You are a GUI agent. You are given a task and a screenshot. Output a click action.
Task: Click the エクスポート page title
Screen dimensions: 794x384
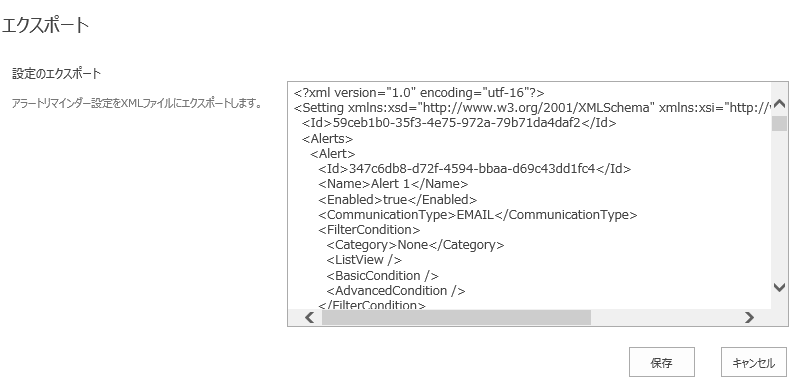pyautogui.click(x=45, y=25)
